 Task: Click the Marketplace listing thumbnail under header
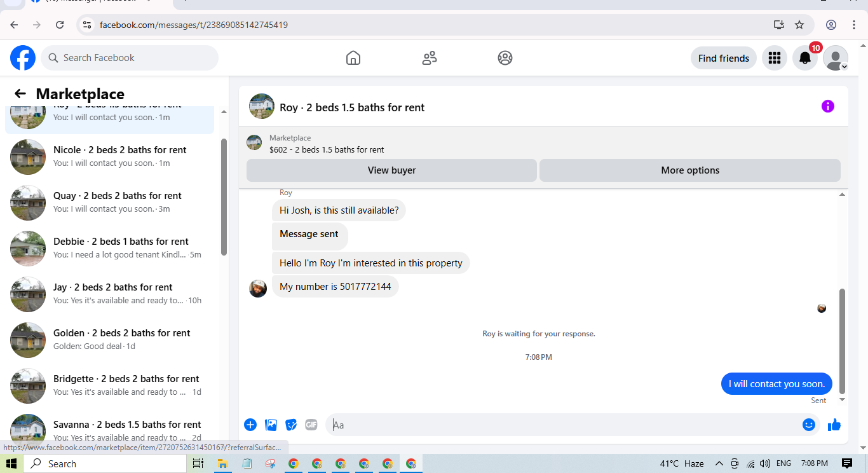(254, 142)
